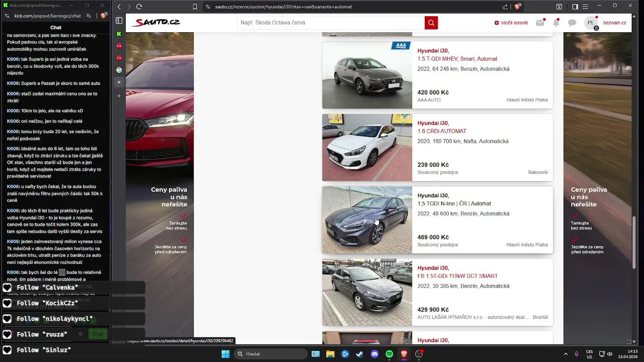Click the AAA AUTO seller name
Viewport: 644px width, 362px height.
tap(429, 100)
